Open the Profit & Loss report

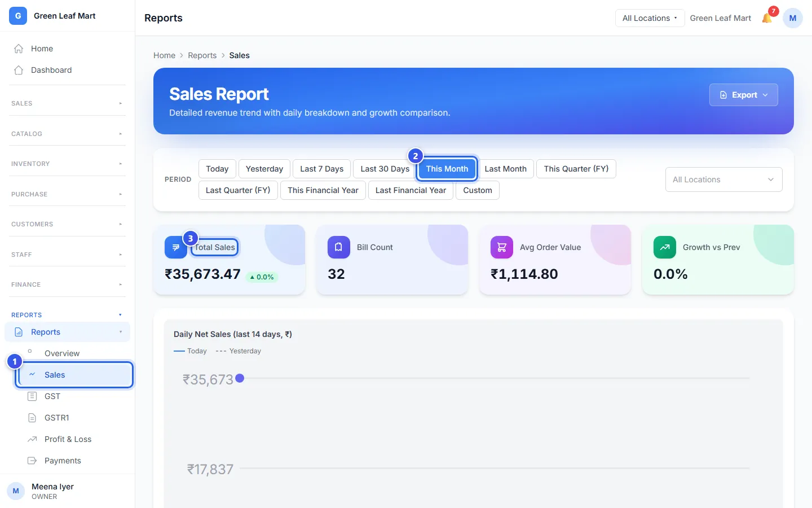[x=74, y=439]
